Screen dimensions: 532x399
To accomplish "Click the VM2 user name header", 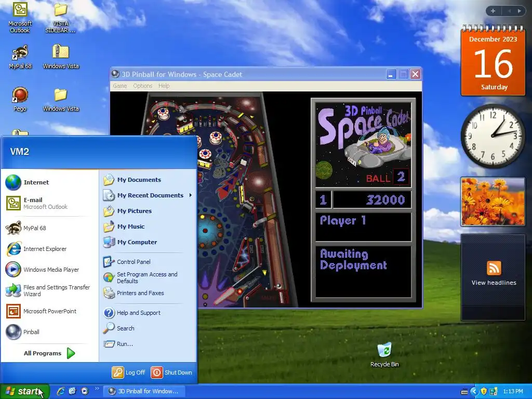I will pyautogui.click(x=20, y=152).
